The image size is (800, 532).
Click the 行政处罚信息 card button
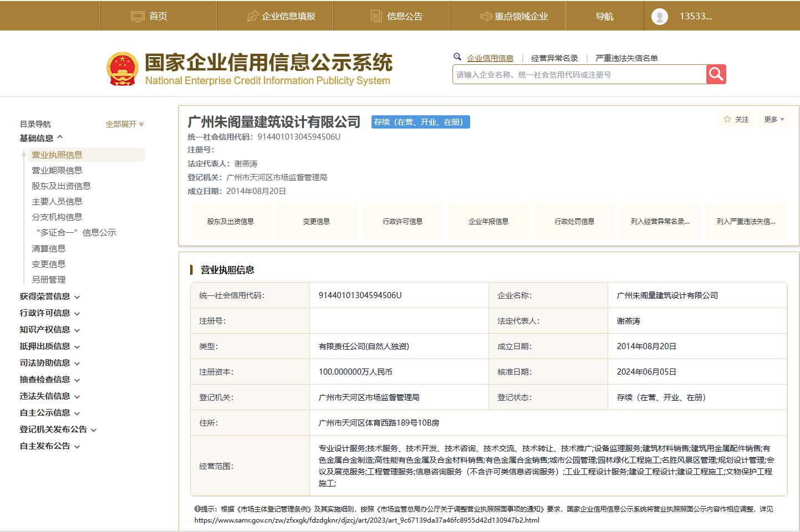[x=574, y=221]
